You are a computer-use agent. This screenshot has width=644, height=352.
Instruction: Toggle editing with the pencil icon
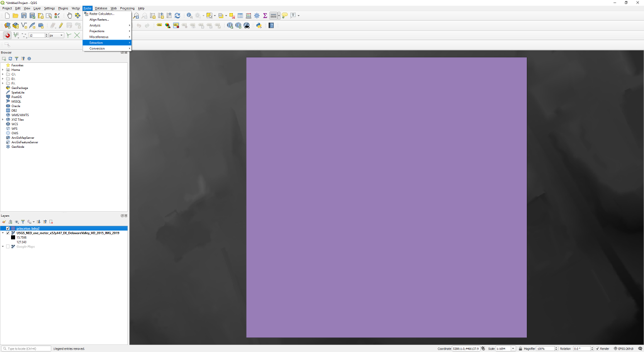tap(60, 25)
